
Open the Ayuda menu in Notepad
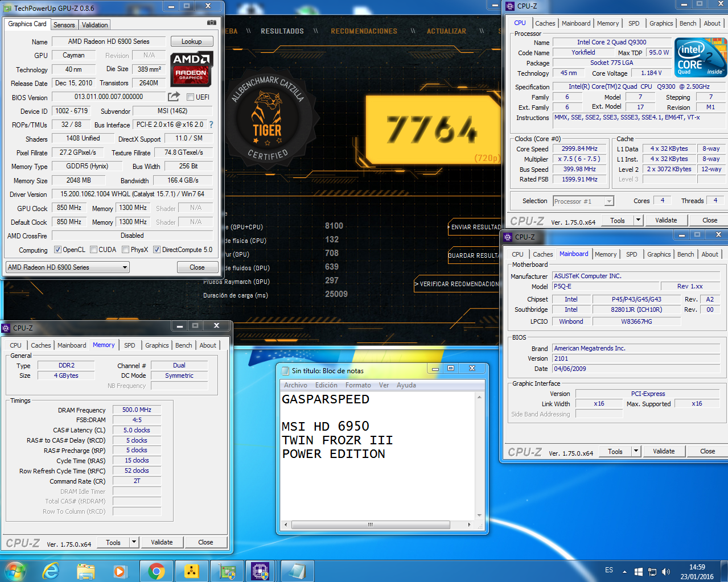point(406,385)
